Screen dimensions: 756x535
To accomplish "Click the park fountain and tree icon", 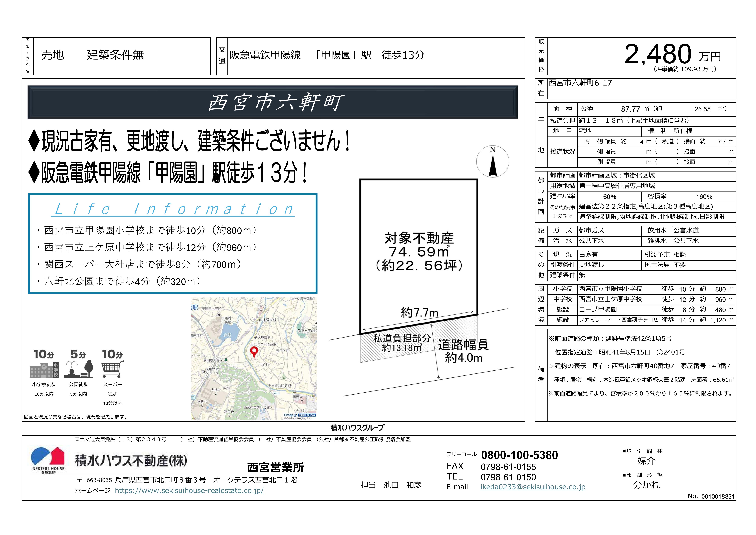I will (79, 369).
